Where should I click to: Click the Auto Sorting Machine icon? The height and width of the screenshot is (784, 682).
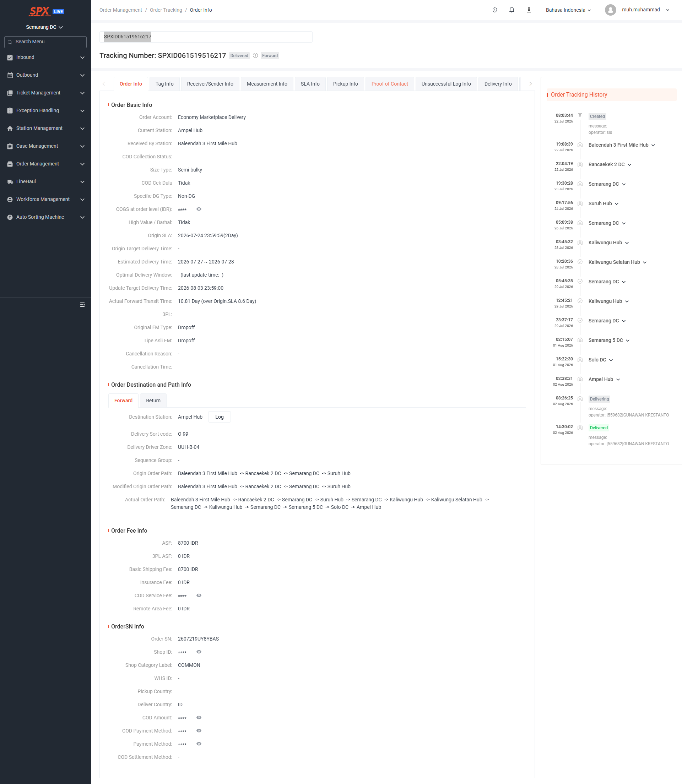10,217
